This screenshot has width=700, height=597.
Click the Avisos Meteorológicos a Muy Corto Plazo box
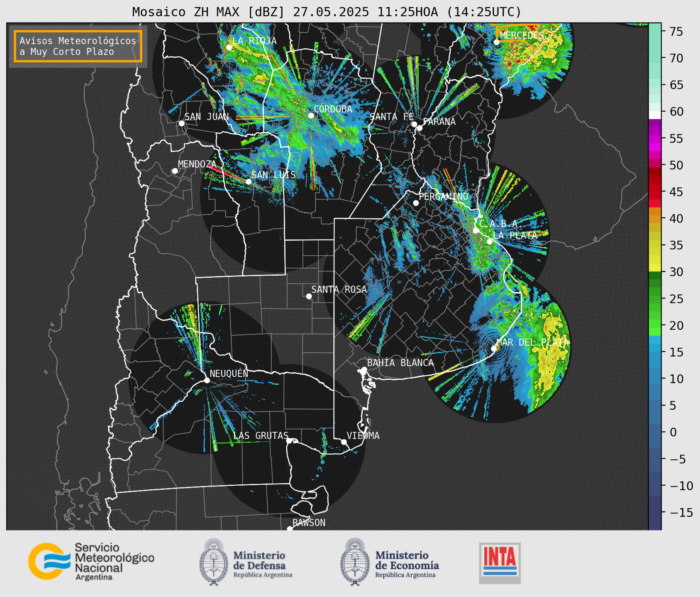[x=78, y=46]
